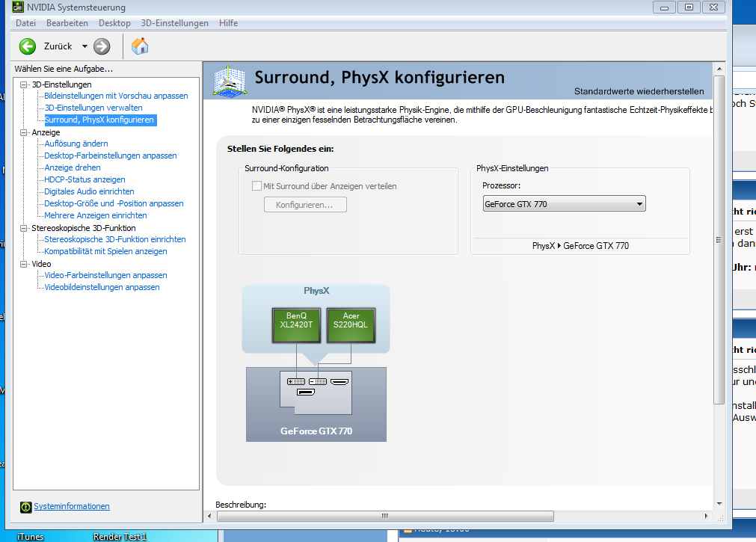Viewport: 756px width, 542px height.
Task: Click the first DVI port icon on GPU
Action: 296,381
